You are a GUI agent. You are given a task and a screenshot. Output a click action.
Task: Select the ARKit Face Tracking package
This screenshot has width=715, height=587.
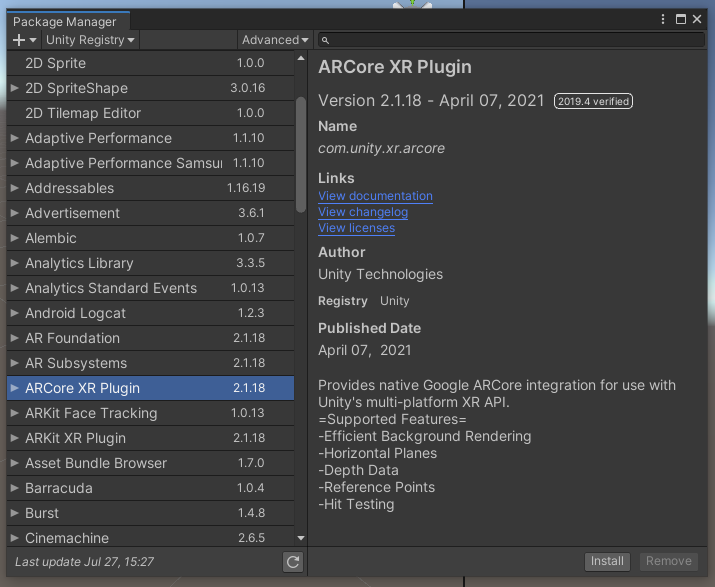150,413
